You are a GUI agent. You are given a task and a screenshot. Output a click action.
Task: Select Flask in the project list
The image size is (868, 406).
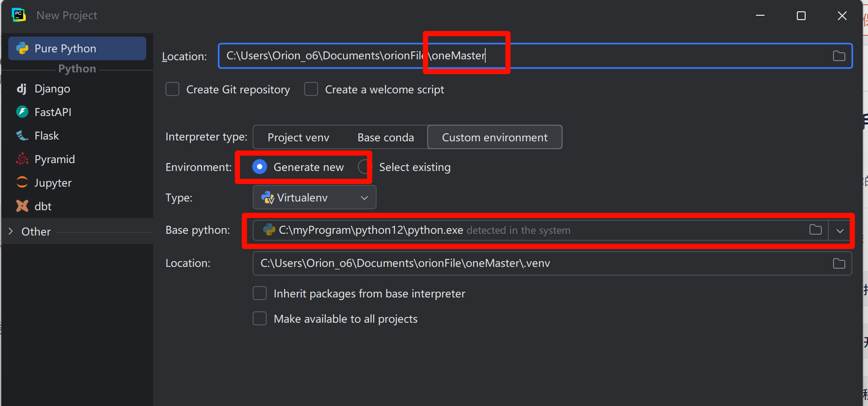77,136
